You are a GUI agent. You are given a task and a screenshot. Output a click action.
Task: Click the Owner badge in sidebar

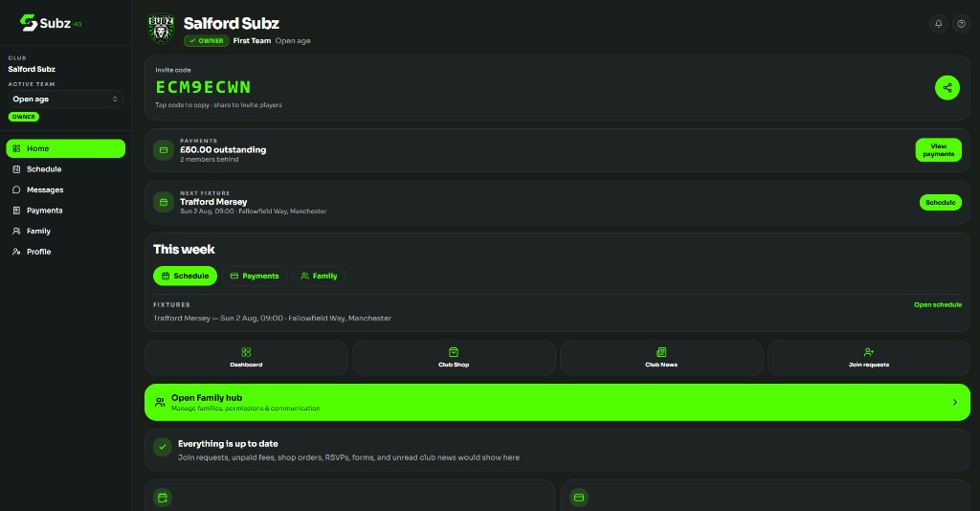(x=24, y=117)
